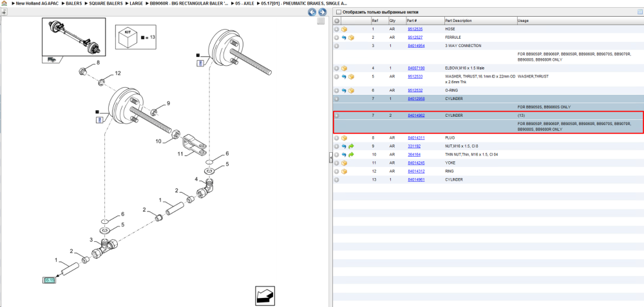Viewport: 644px width, 307px height.
Task: Navigate to SQUARE BALERS breadcrumb
Action: coord(106,3)
